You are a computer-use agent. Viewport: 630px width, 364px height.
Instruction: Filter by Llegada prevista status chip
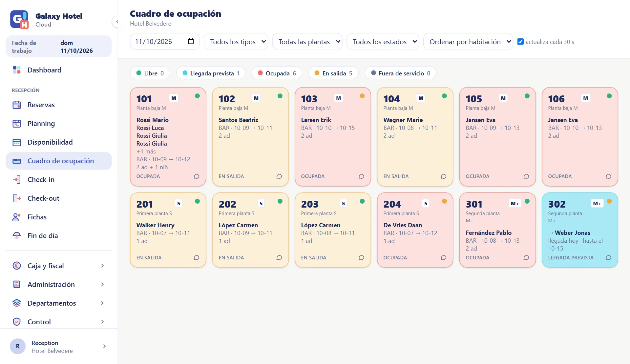211,73
